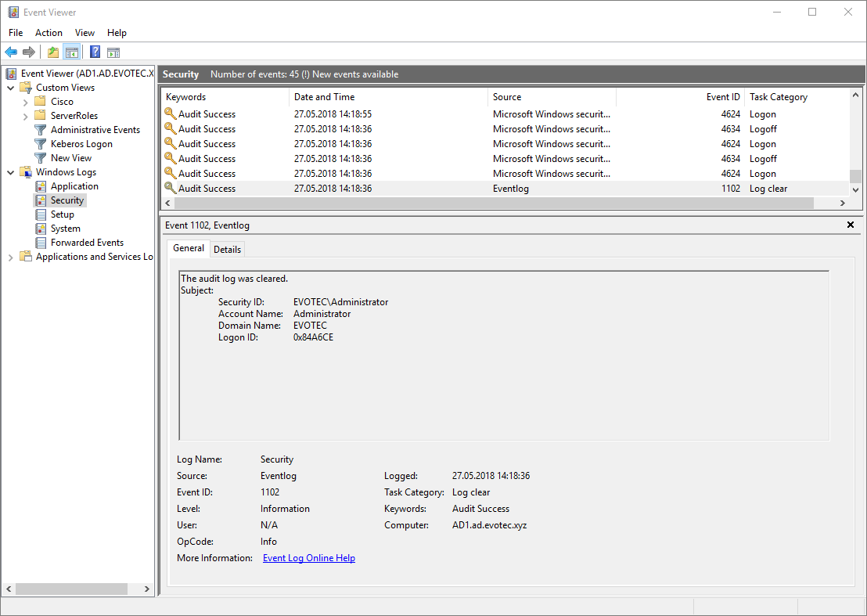Open a saved log file
The width and height of the screenshot is (867, 616).
click(x=52, y=52)
